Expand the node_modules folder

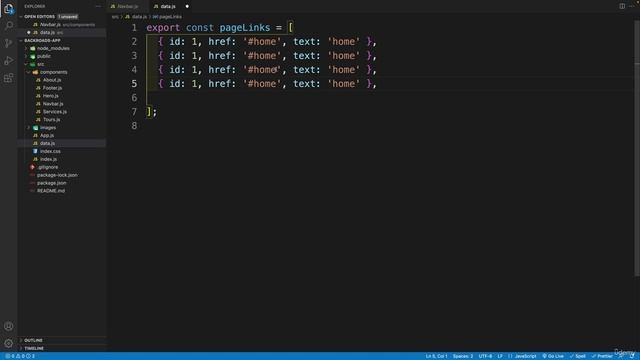53,48
